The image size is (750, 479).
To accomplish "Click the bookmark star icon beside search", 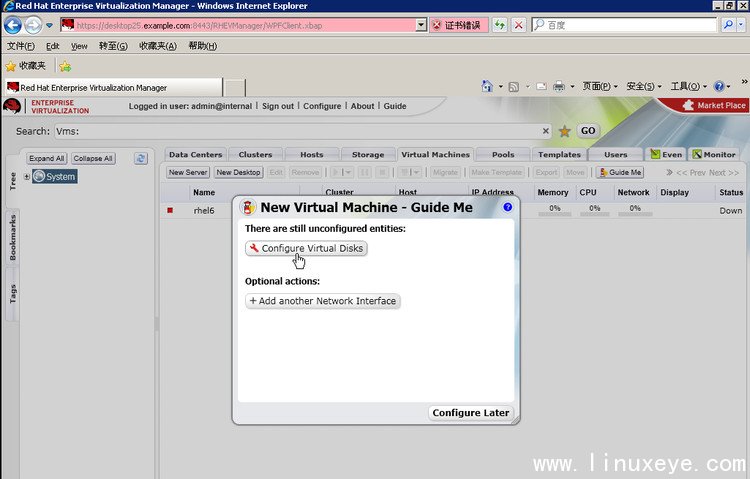I will click(x=564, y=131).
